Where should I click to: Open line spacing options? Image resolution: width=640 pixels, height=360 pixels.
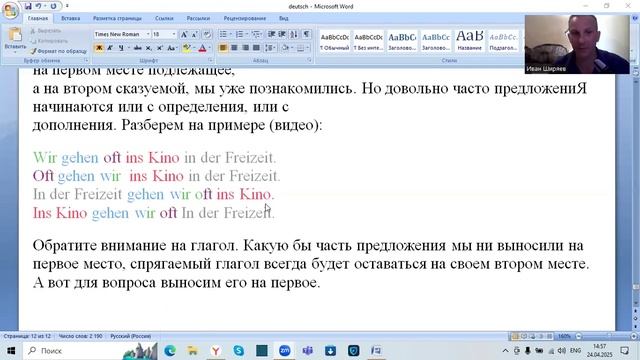270,48
